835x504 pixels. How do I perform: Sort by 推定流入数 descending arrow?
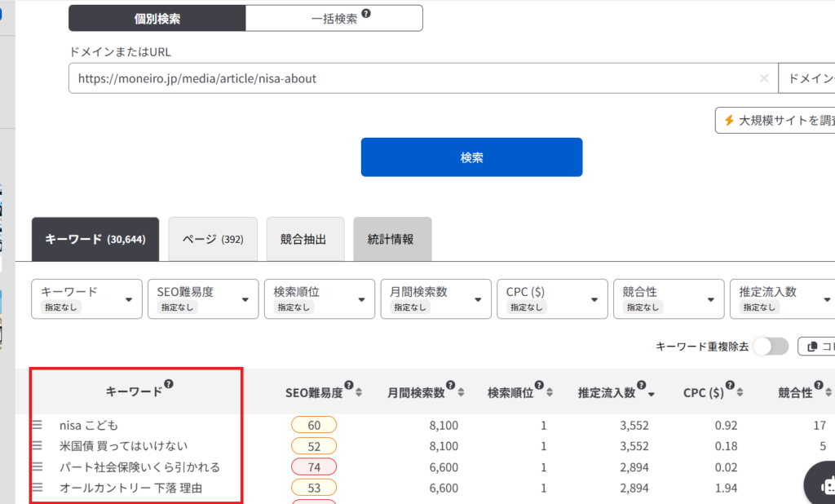coord(652,394)
